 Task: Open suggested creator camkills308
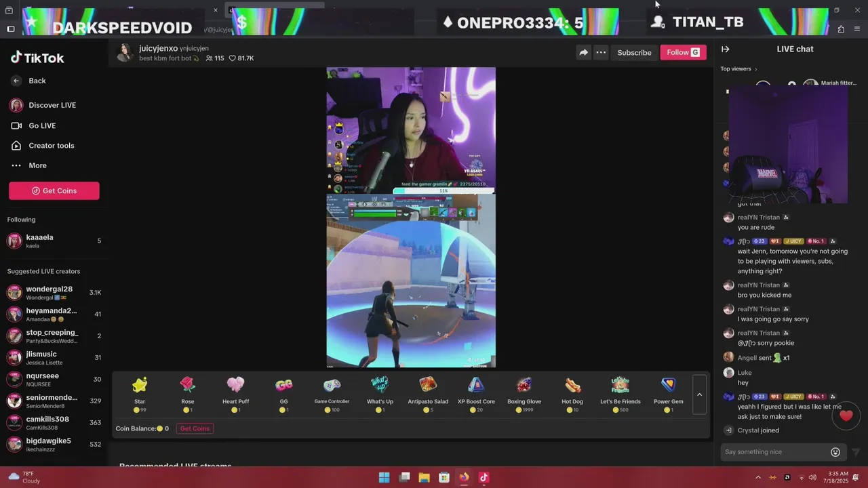point(54,423)
